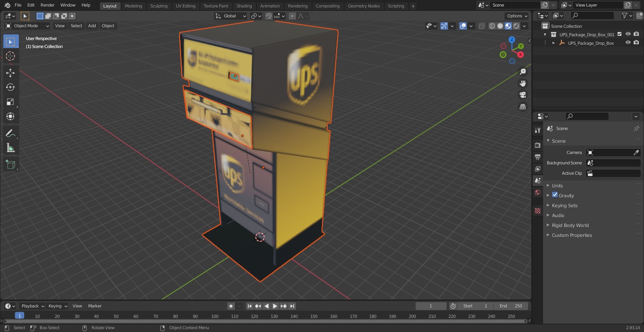Open Global transform orientation dropdown
The width and height of the screenshot is (644, 332).
(x=231, y=16)
